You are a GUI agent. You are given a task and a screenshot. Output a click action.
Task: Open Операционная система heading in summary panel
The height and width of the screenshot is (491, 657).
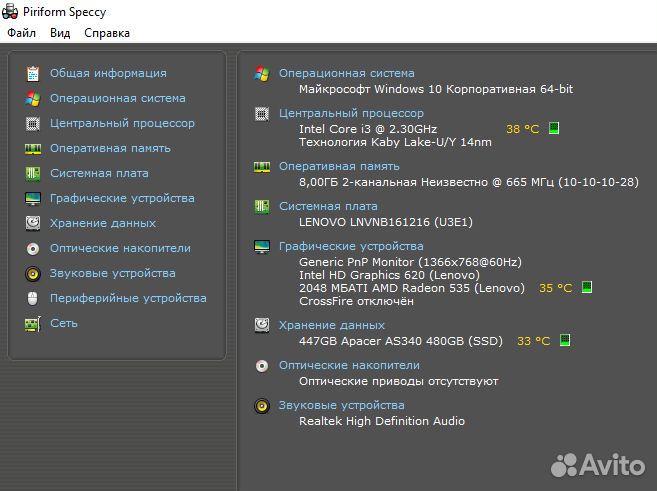pos(347,73)
